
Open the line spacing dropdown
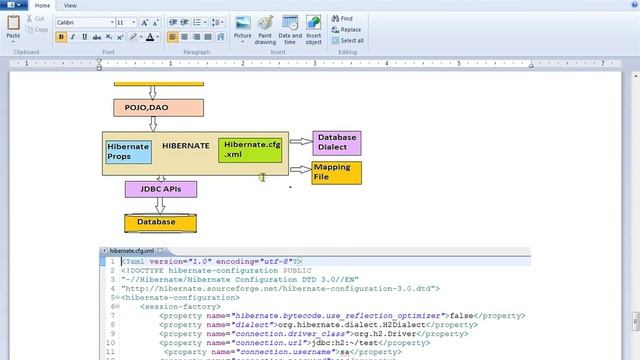pos(218,22)
